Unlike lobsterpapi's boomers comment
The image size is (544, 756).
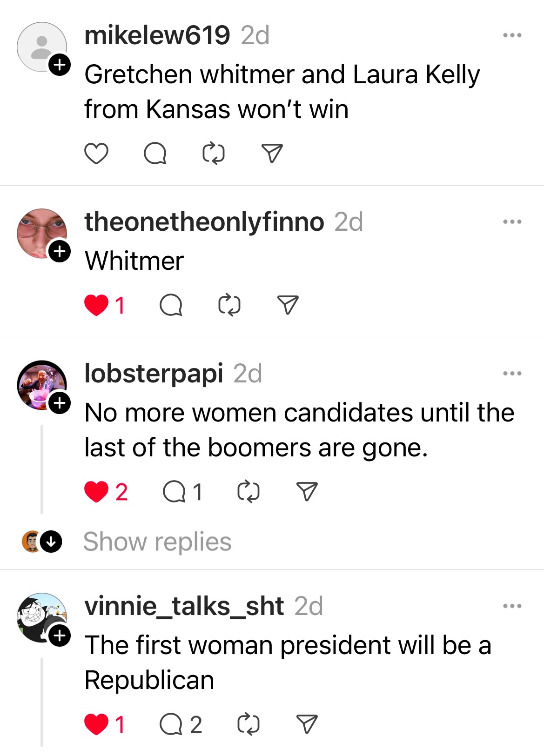[x=96, y=492]
